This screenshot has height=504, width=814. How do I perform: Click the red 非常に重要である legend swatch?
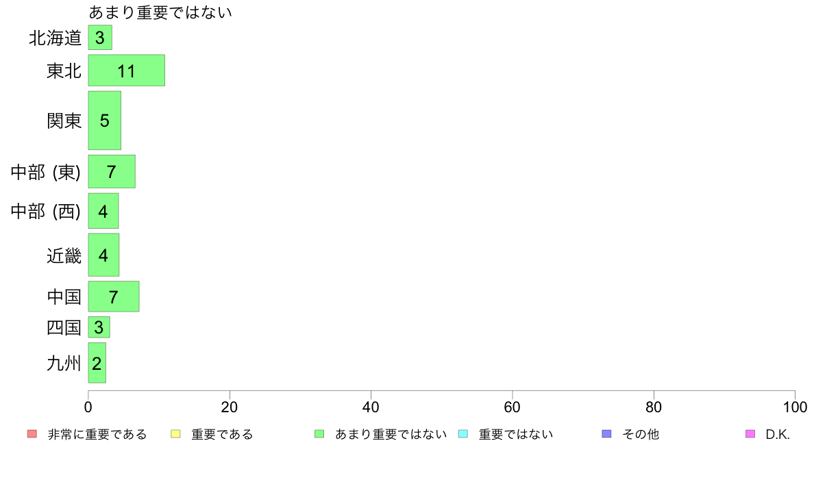[32, 434]
